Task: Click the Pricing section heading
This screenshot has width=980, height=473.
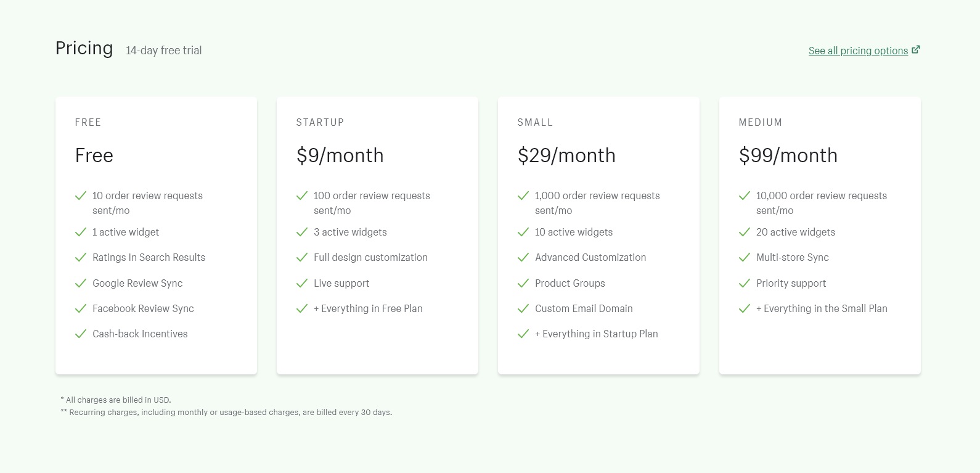Action: [x=84, y=48]
